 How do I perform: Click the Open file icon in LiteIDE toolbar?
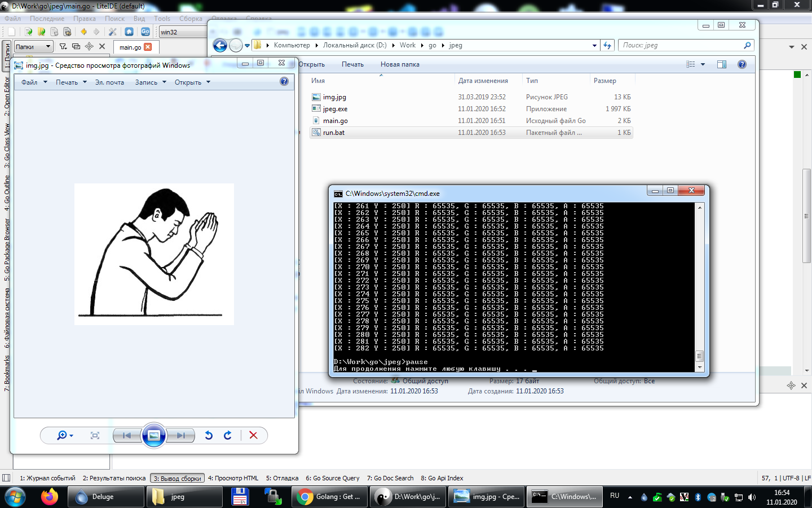(28, 32)
